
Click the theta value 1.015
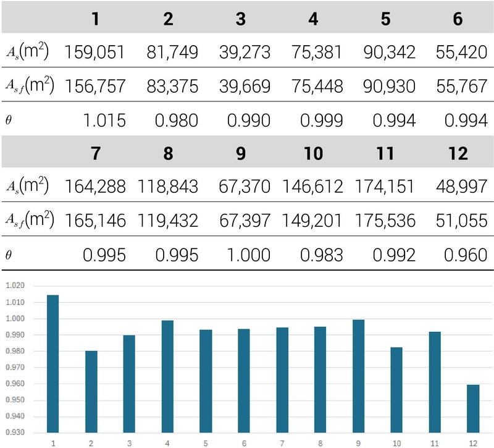tap(106, 120)
